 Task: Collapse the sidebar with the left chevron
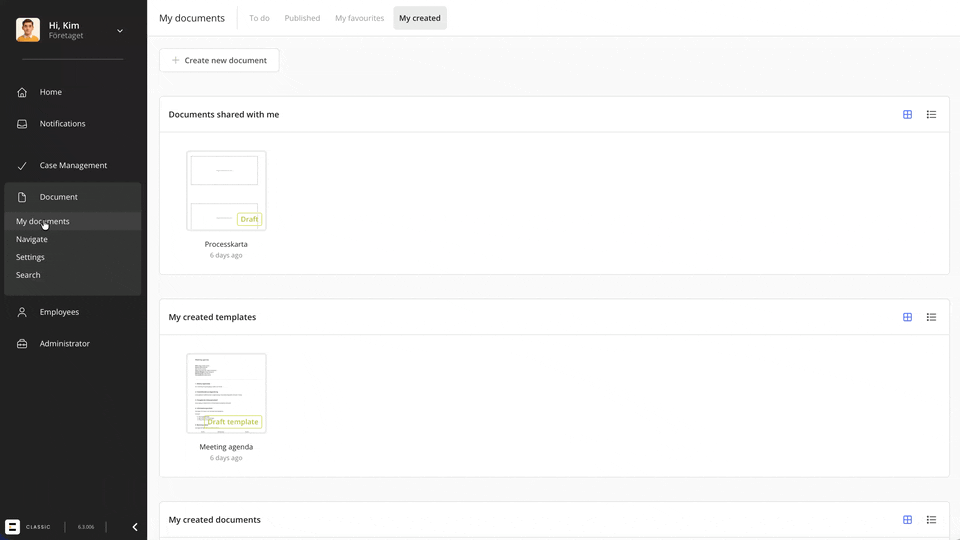pyautogui.click(x=135, y=527)
